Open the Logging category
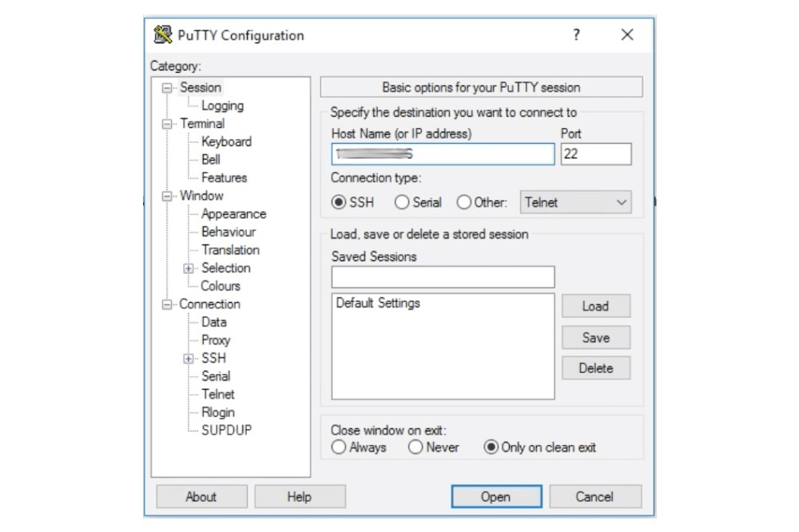The width and height of the screenshot is (799, 532). point(222,105)
